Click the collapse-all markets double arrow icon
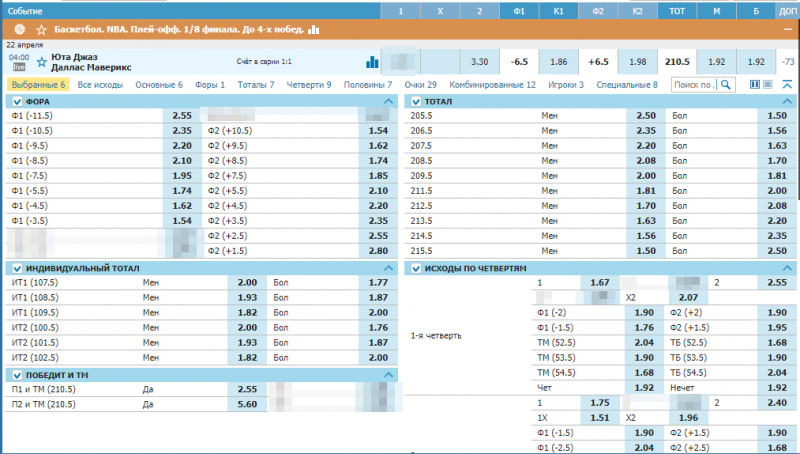This screenshot has height=454, width=800. (786, 85)
